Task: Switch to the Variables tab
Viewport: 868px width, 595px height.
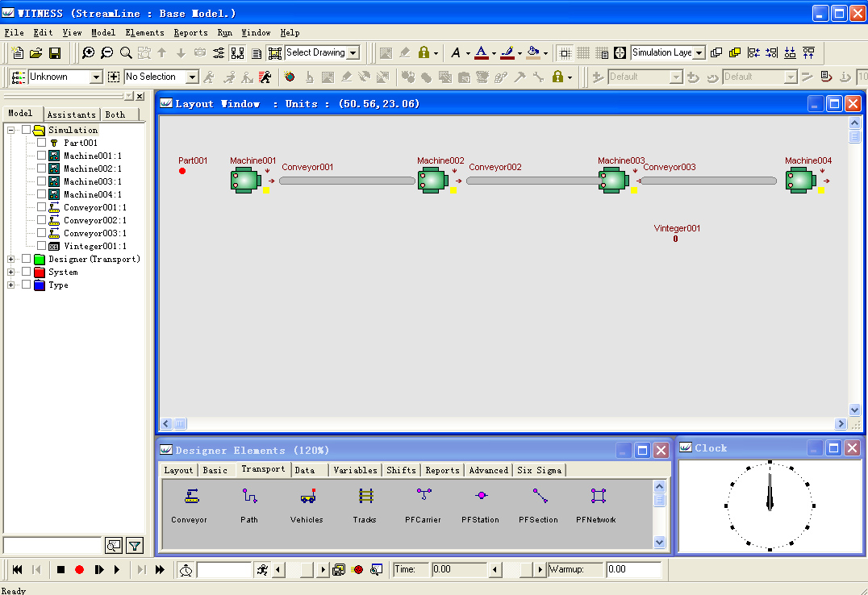Action: (354, 470)
